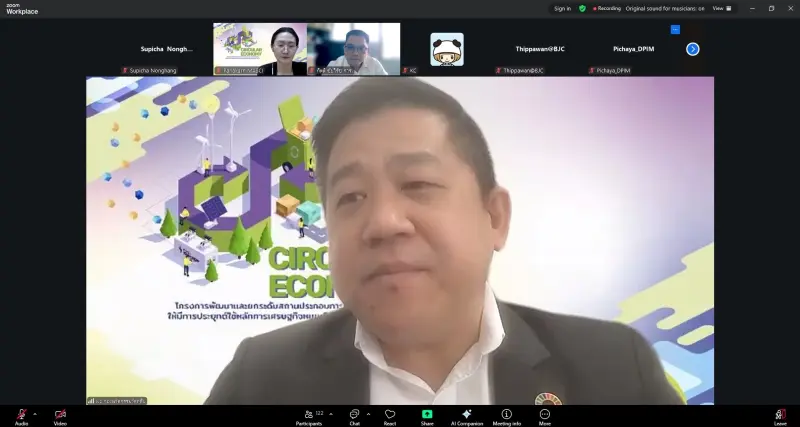Image resolution: width=800 pixels, height=427 pixels.
Task: Toggle Original sound for musicians
Action: pos(665,9)
